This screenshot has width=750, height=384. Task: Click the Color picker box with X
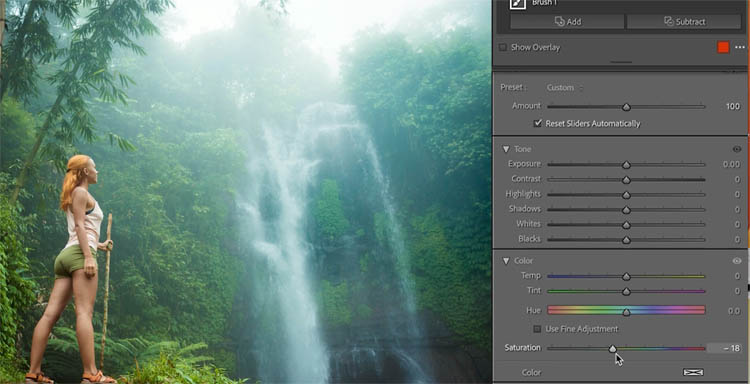[693, 373]
